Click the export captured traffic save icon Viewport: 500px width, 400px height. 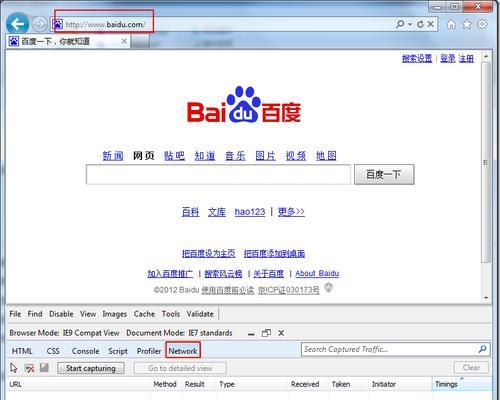coord(44,368)
